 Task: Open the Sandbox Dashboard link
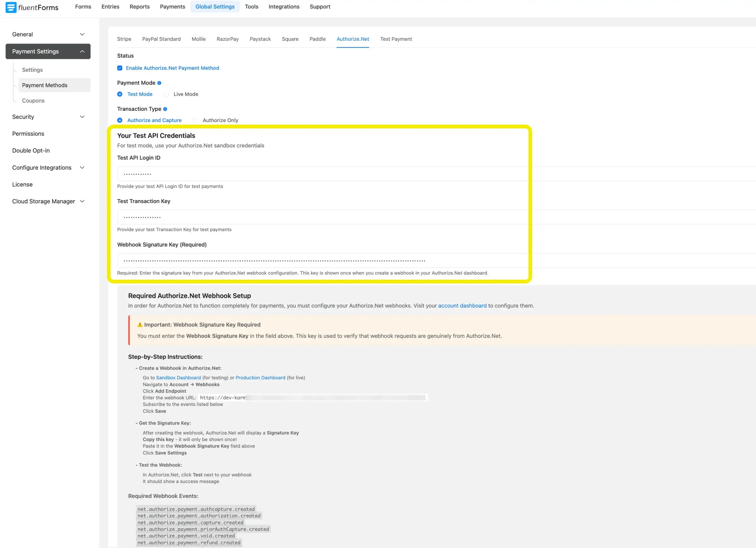point(178,378)
